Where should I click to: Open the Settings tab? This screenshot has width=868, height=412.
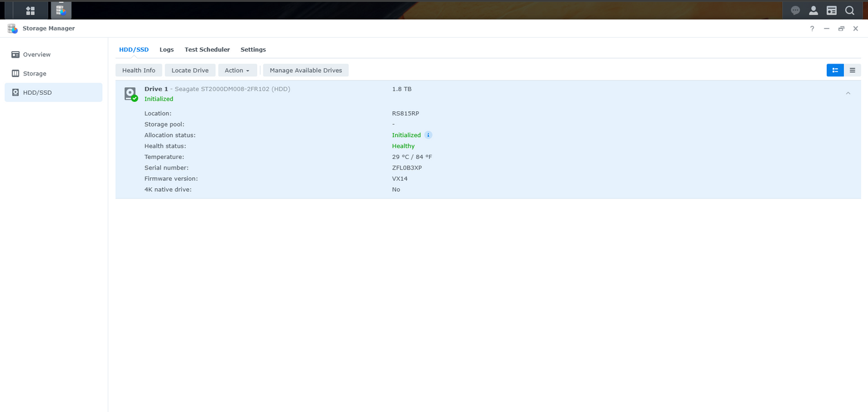pos(253,49)
